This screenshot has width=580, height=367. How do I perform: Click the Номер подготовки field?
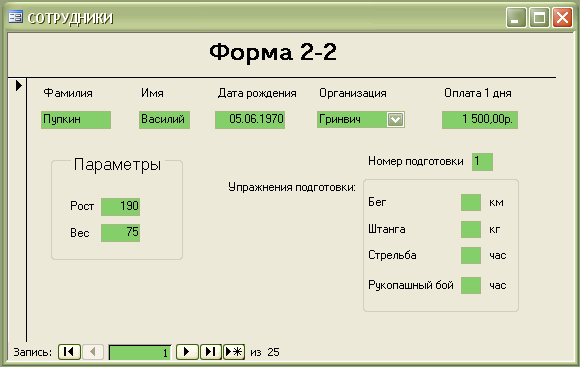[x=482, y=162]
